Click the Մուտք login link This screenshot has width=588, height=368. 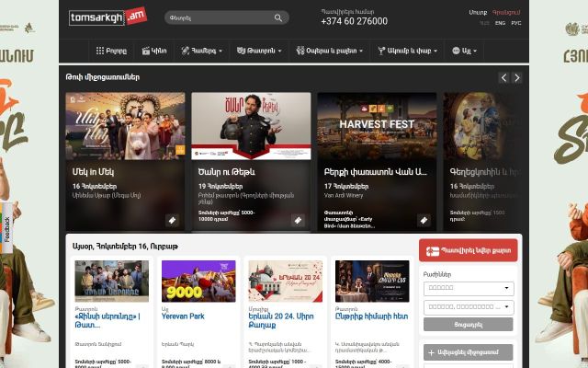point(478,12)
